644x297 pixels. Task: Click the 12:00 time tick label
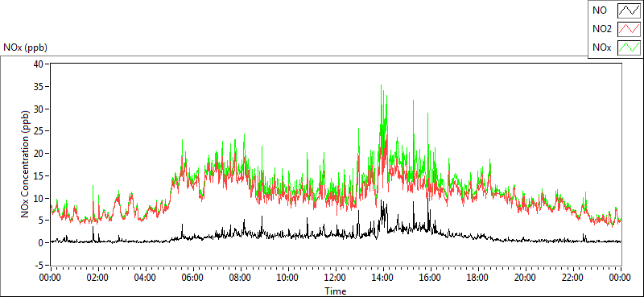click(336, 278)
